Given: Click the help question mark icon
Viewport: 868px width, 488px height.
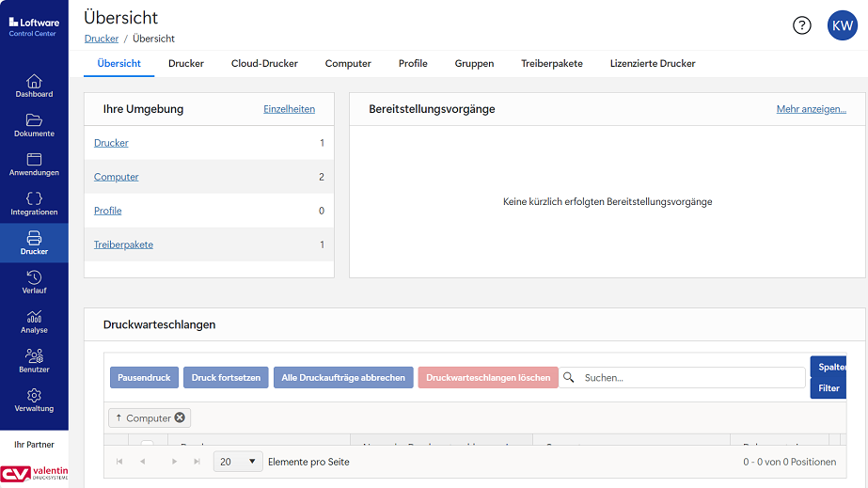Looking at the screenshot, I should tap(801, 25).
